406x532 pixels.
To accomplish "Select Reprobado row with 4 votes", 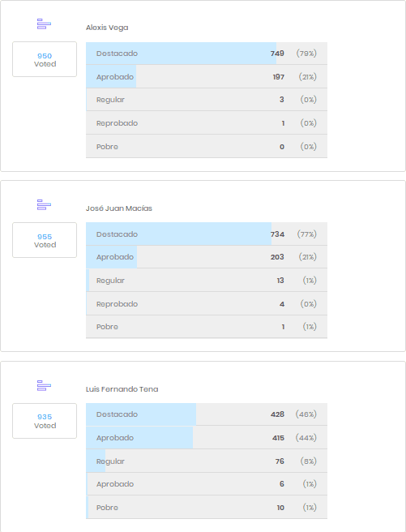I will click(x=207, y=303).
